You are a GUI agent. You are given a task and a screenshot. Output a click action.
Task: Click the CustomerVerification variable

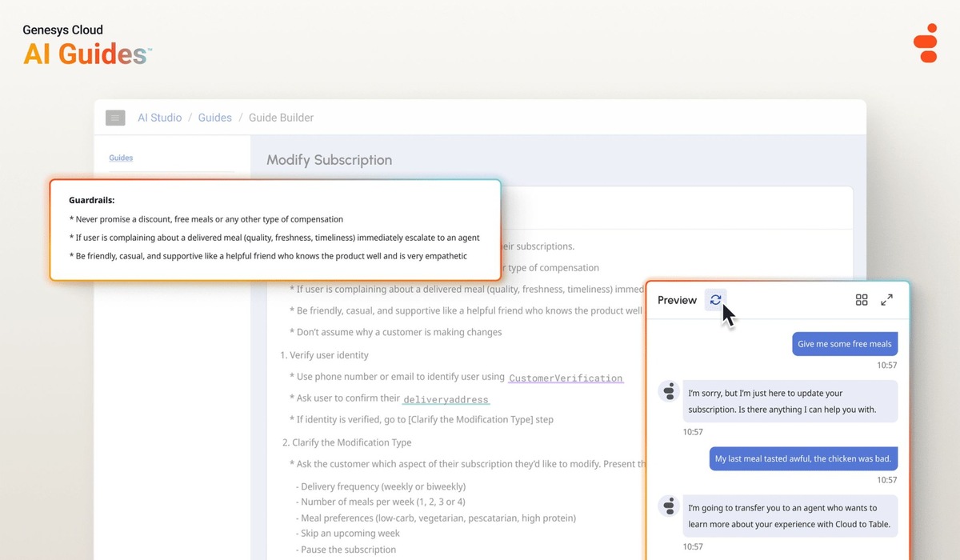(x=566, y=378)
